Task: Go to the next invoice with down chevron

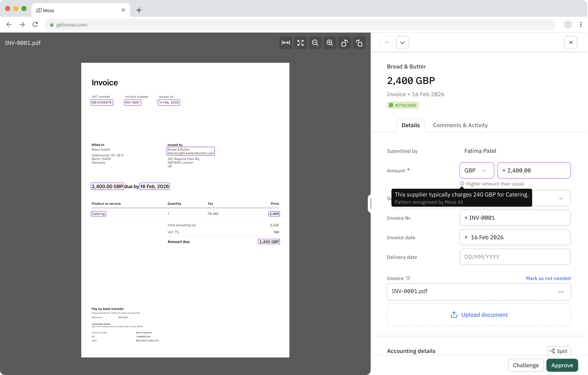Action: pos(402,42)
